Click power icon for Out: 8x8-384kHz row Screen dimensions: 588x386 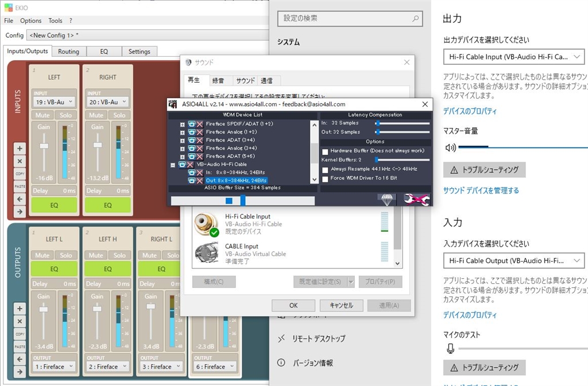(192, 181)
